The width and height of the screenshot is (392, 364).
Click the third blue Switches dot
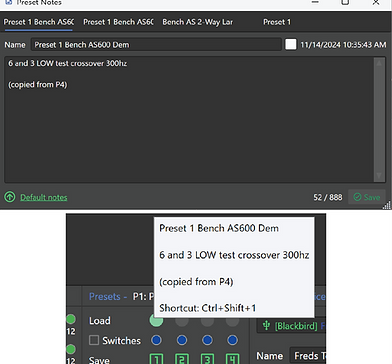point(207,340)
